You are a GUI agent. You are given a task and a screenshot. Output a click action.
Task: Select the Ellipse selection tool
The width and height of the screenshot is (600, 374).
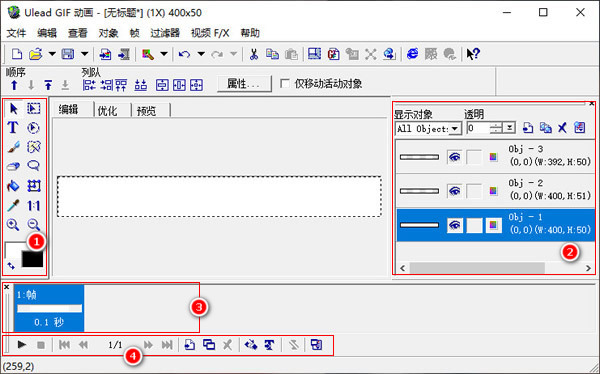(x=34, y=128)
